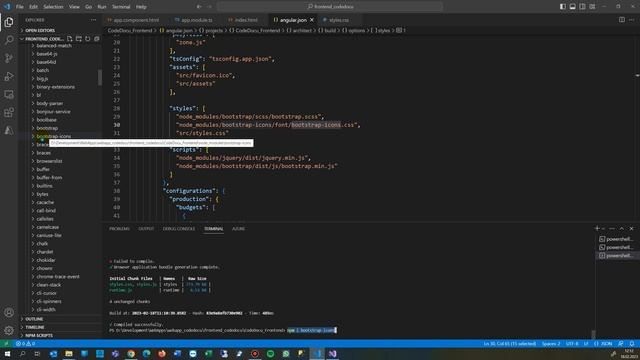Open Extensions view in activity bar

[x=9, y=112]
